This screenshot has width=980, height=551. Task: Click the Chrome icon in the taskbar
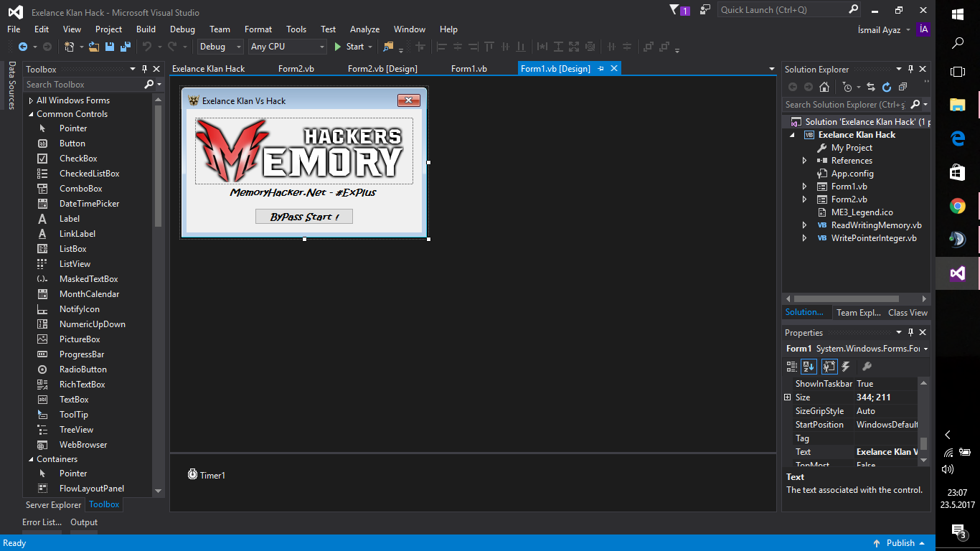click(x=958, y=207)
